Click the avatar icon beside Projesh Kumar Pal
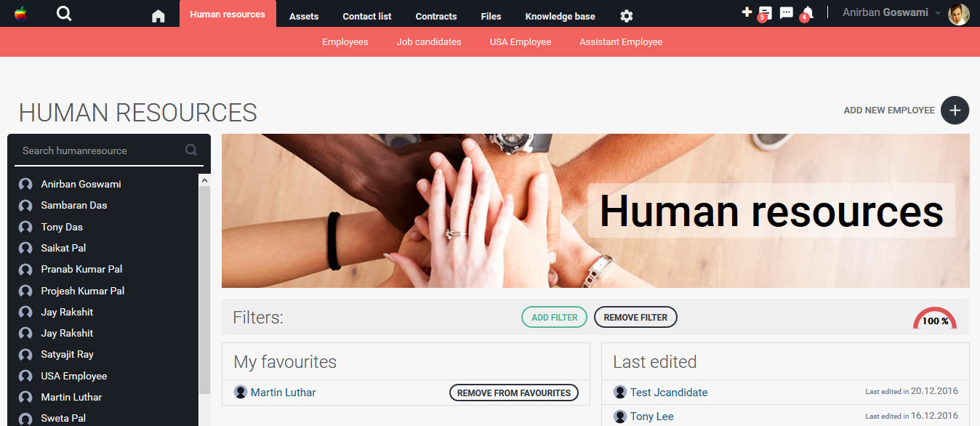 click(x=25, y=291)
